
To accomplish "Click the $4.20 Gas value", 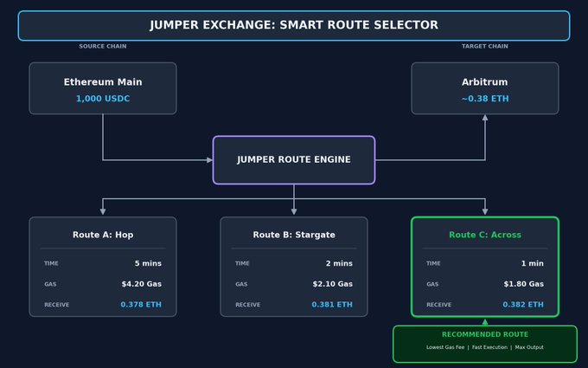I will pos(141,284).
